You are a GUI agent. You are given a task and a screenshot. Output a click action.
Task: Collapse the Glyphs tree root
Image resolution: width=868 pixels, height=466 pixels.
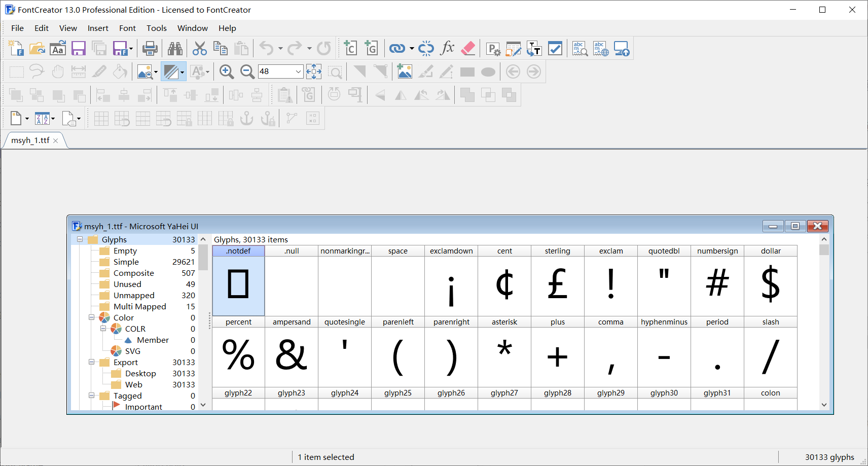click(x=80, y=239)
